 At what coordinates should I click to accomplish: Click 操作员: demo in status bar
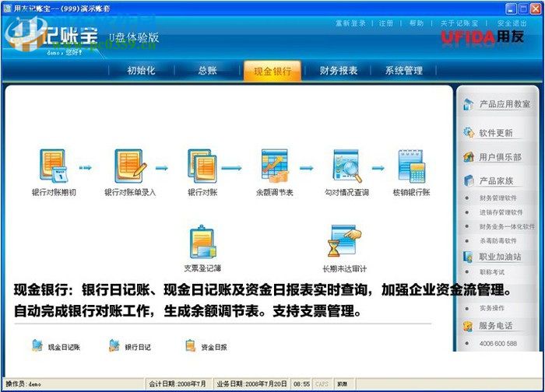(23, 384)
